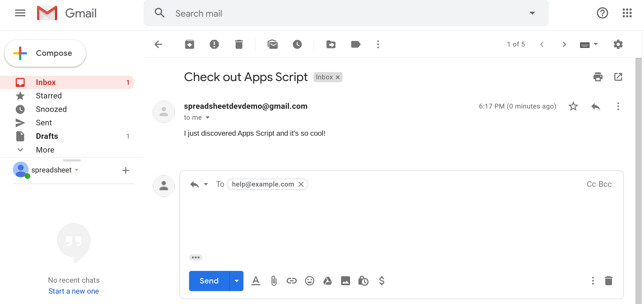
Task: Open reply More options menu
Action: pyautogui.click(x=593, y=281)
